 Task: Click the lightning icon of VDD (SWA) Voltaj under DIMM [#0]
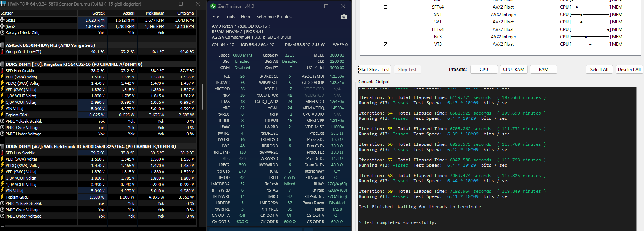pos(3,77)
